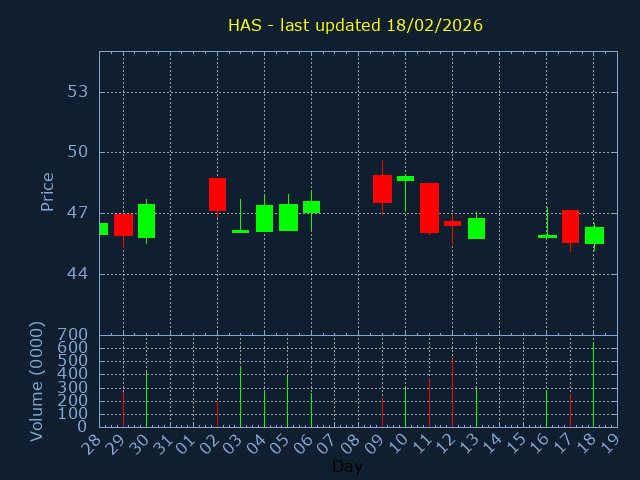Click the x-axis day label 14
Image resolution: width=640 pixels, height=480 pixels.
(491, 444)
